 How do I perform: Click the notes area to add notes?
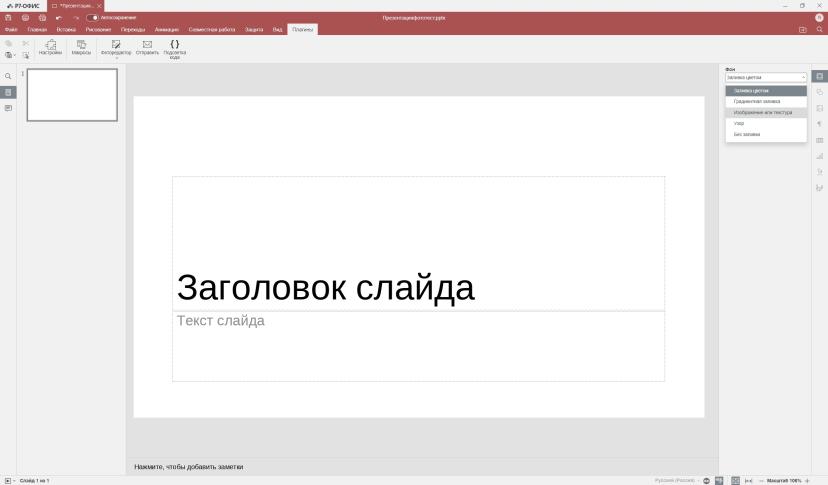coord(189,467)
